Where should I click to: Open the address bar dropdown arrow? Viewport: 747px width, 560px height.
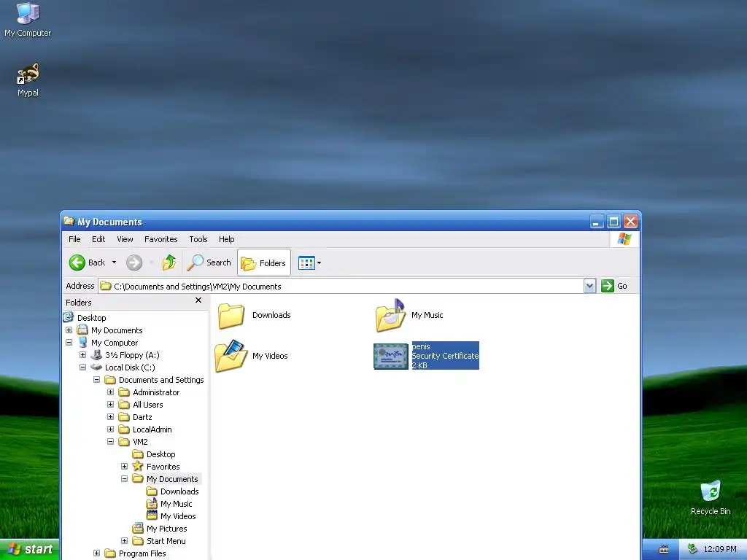589,286
